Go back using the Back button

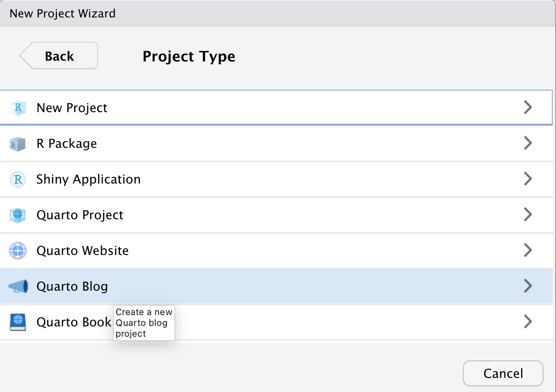coord(59,56)
